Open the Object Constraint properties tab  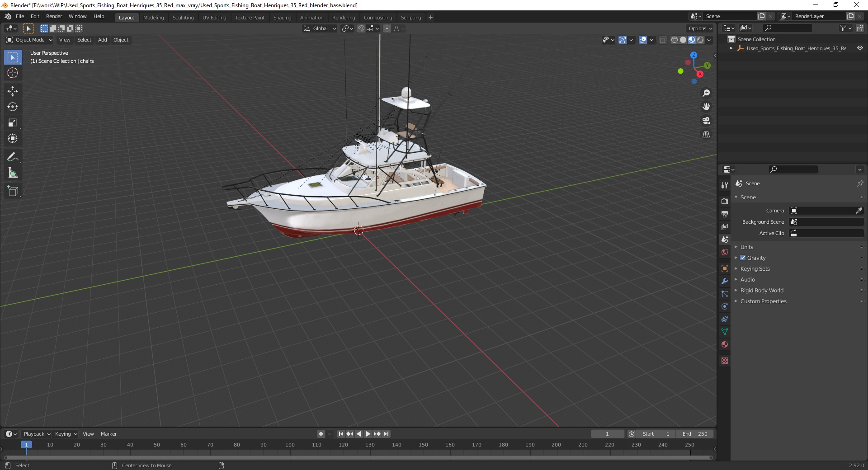[x=725, y=319]
